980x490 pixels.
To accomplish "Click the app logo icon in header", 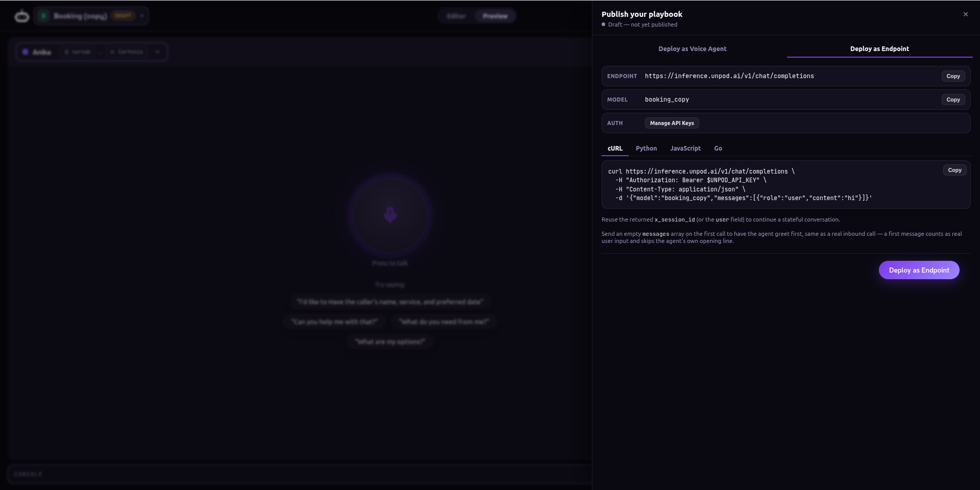I will [21, 16].
